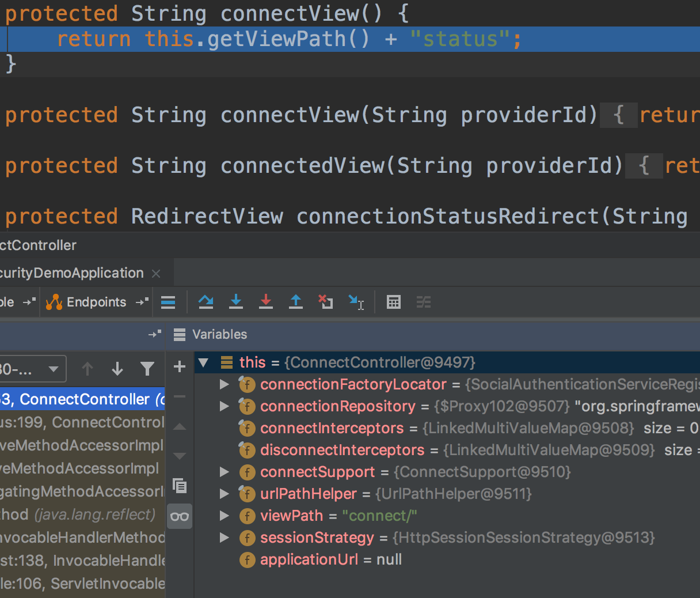Click Show Execution Point icon
Viewport: 700px width, 598px height.
(x=168, y=302)
